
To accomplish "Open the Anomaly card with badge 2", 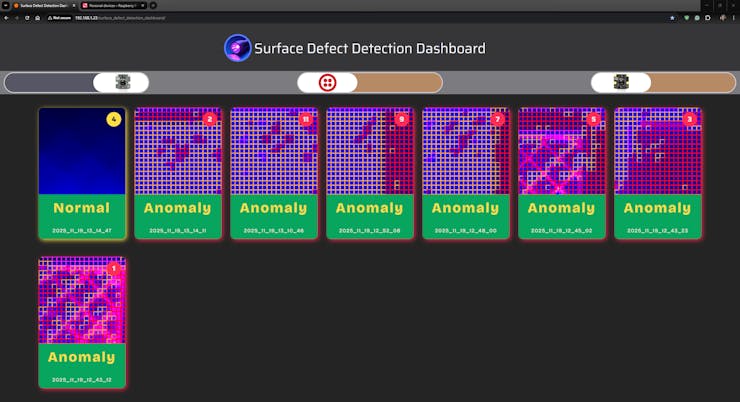I will click(x=178, y=173).
